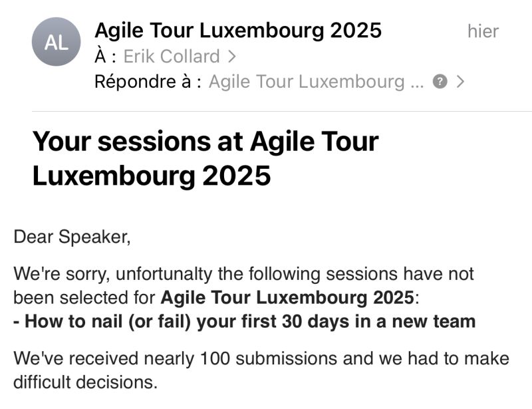Tap the AL sender avatar
Screen dimensions: 532x409
click(x=56, y=43)
